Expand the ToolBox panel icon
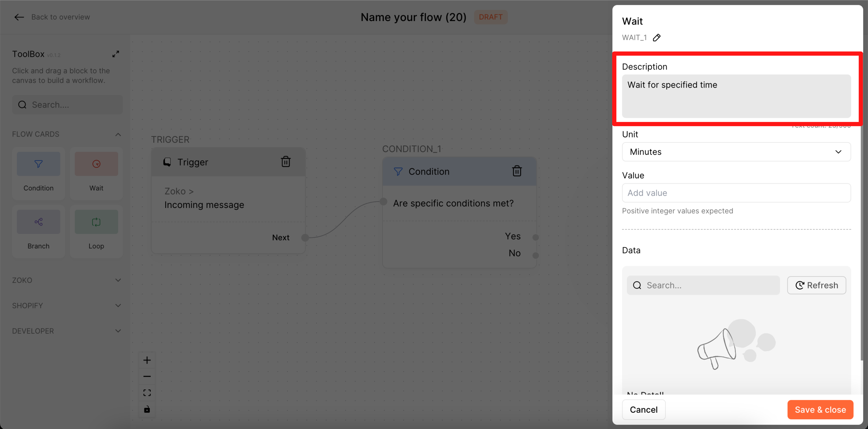Image resolution: width=868 pixels, height=429 pixels. click(116, 54)
